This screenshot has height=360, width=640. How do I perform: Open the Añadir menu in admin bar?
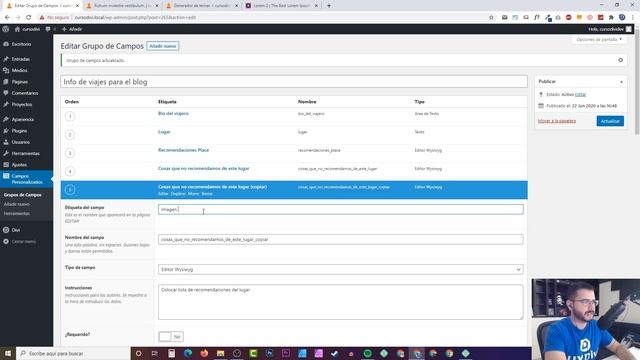pyautogui.click(x=72, y=29)
